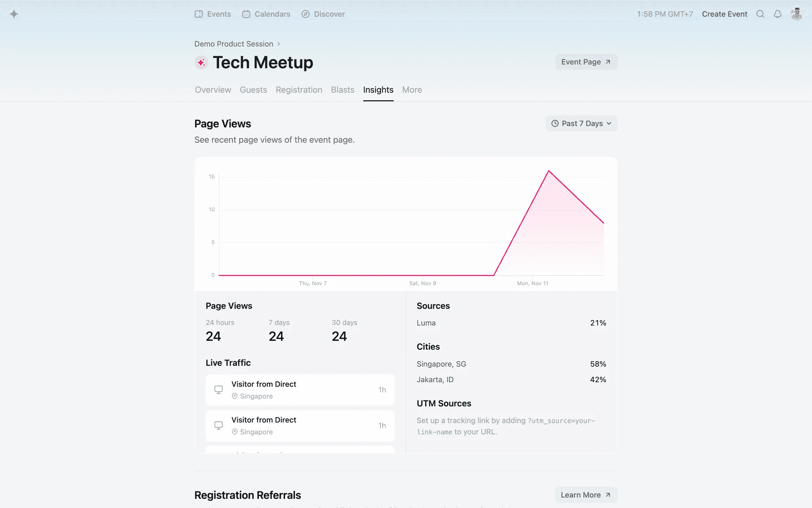
Task: Click the Luma star logo icon
Action: tap(14, 14)
